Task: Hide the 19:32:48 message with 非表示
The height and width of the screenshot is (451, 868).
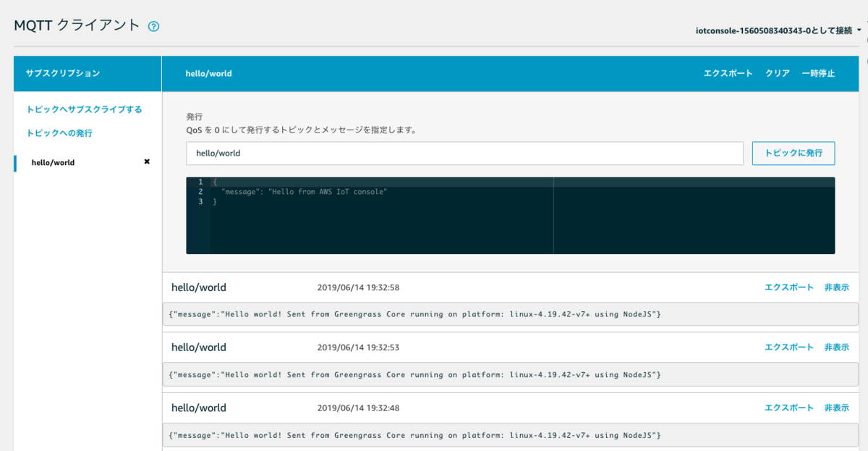Action: [x=837, y=408]
